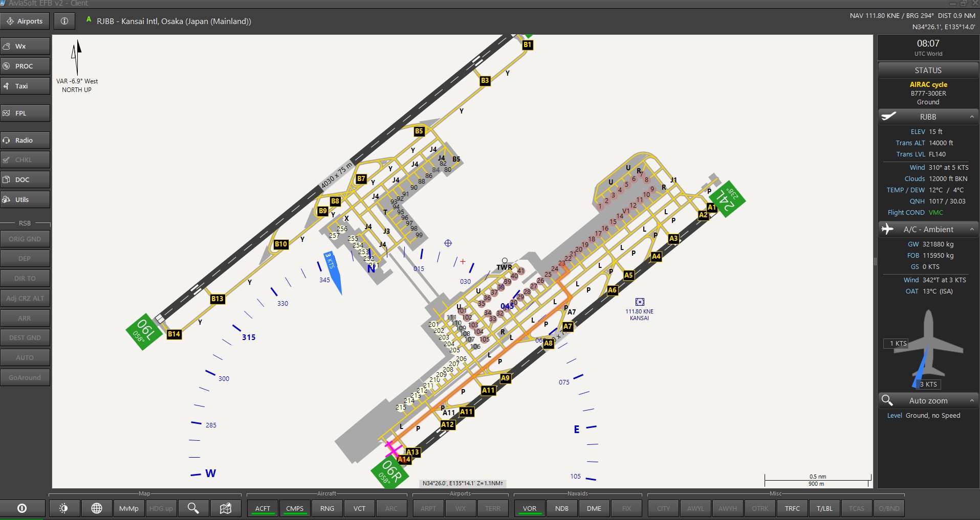Toggle T/LBL labels display

[824, 508]
